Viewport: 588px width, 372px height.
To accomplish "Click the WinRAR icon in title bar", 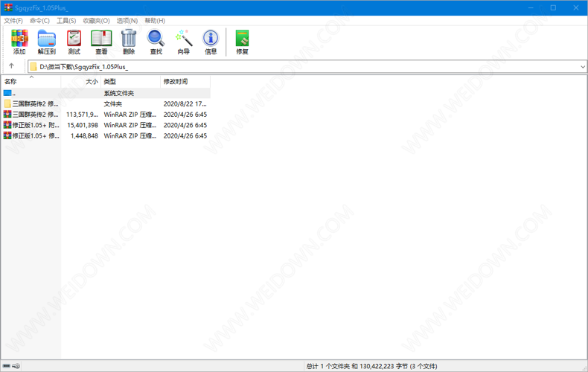I will [8, 7].
